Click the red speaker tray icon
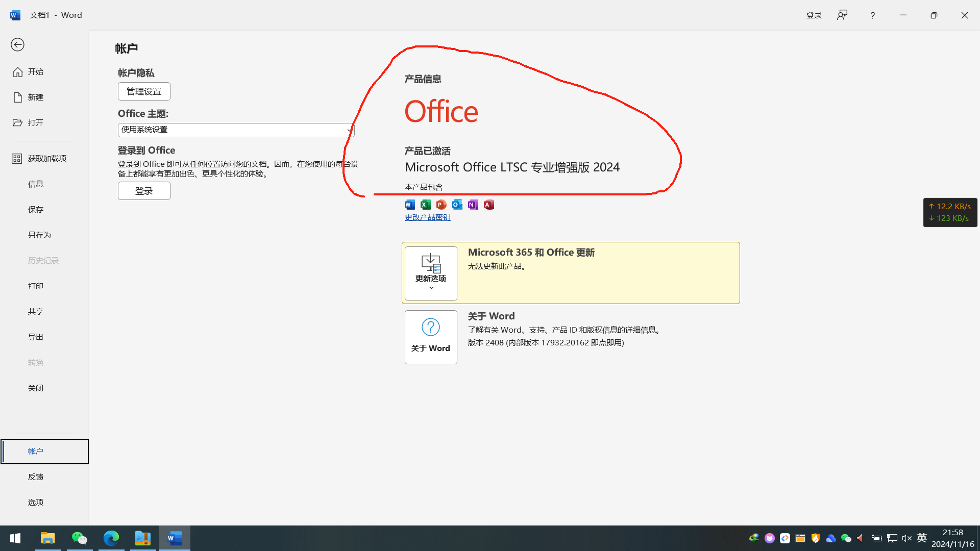This screenshot has width=980, height=551. pos(861,538)
